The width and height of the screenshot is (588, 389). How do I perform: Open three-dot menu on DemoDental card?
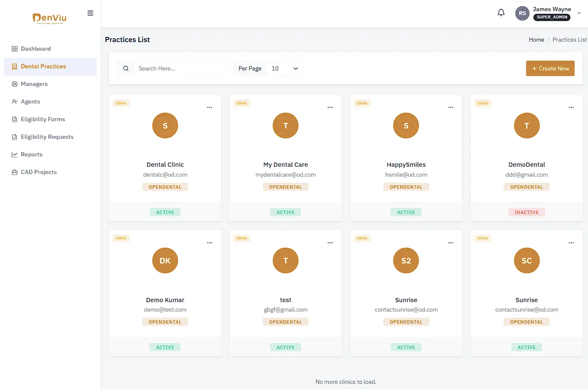[x=571, y=107]
